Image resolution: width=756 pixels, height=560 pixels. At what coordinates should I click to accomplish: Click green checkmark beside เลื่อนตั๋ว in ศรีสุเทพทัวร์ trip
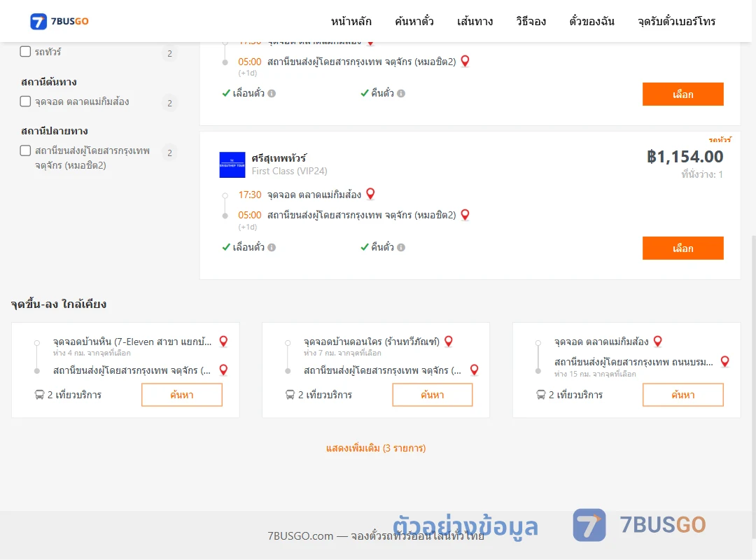tap(226, 247)
